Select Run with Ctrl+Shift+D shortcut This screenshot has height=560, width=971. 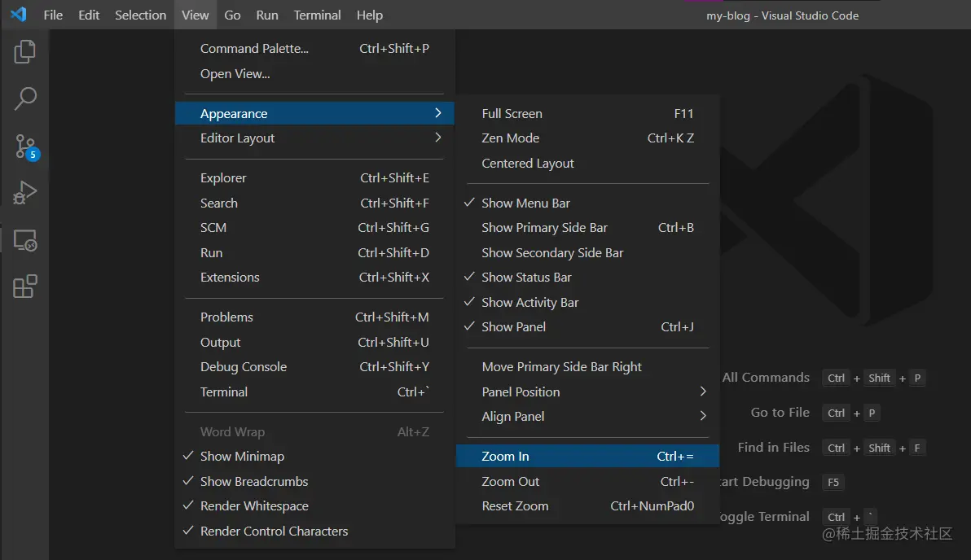[x=314, y=252]
